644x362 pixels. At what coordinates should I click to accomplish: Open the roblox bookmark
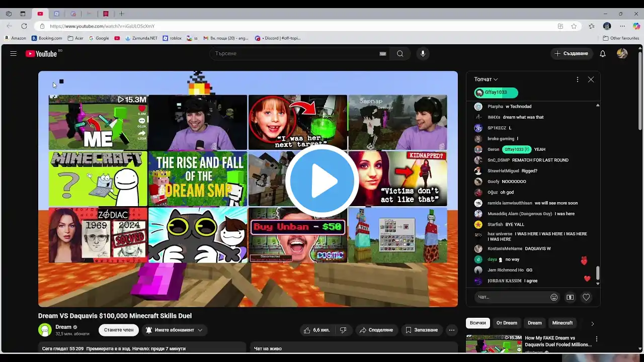[x=172, y=38]
